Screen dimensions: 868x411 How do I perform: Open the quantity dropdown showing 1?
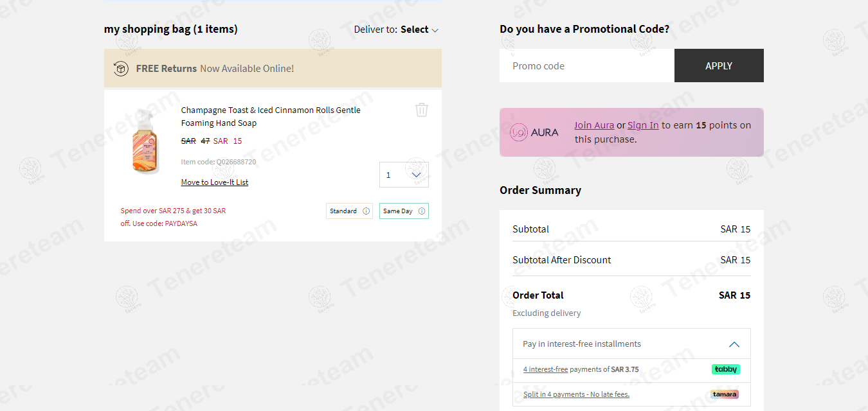404,175
